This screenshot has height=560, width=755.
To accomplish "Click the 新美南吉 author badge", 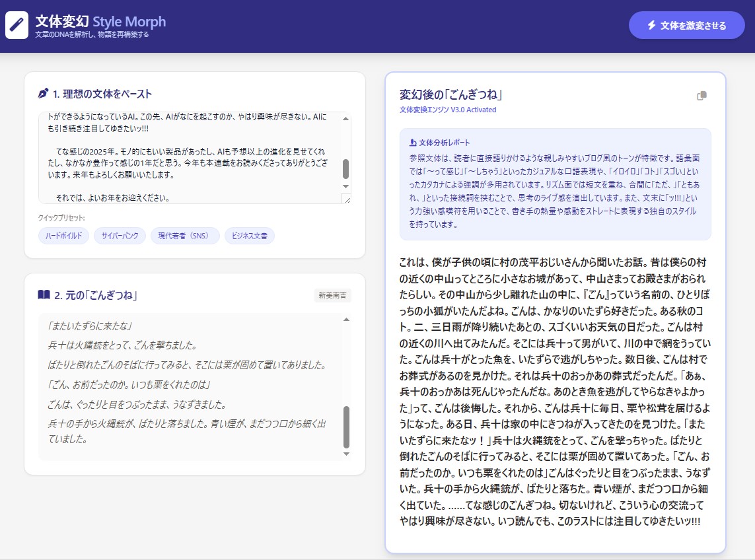I will click(333, 295).
